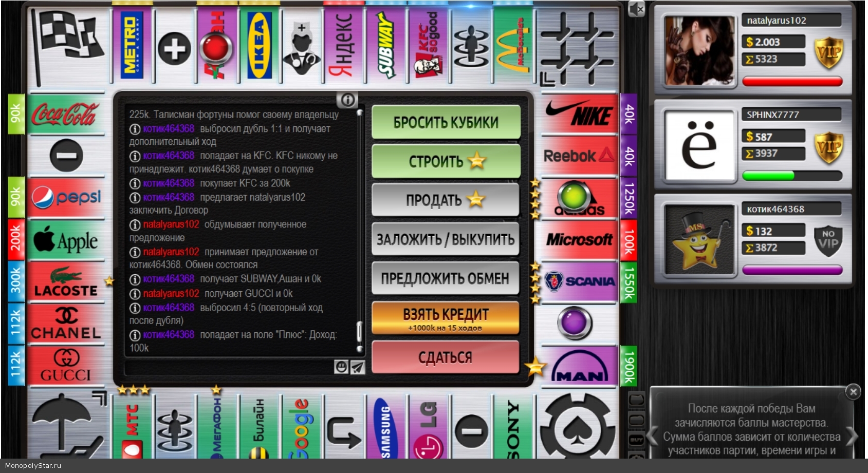This screenshot has width=868, height=473.
Task: Open котик464368 player avatar
Action: click(699, 239)
